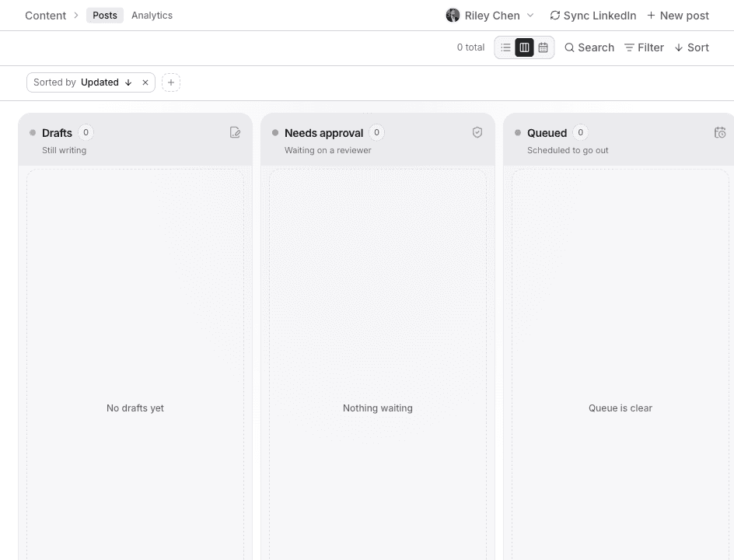Click the Drafts column title

[x=57, y=133]
